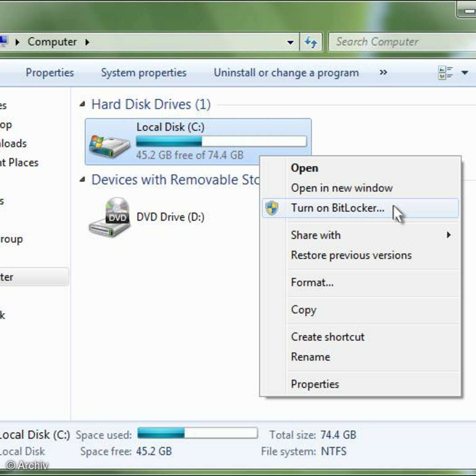This screenshot has width=476, height=476.
Task: Choose Format... in the context menu
Action: pyautogui.click(x=312, y=282)
